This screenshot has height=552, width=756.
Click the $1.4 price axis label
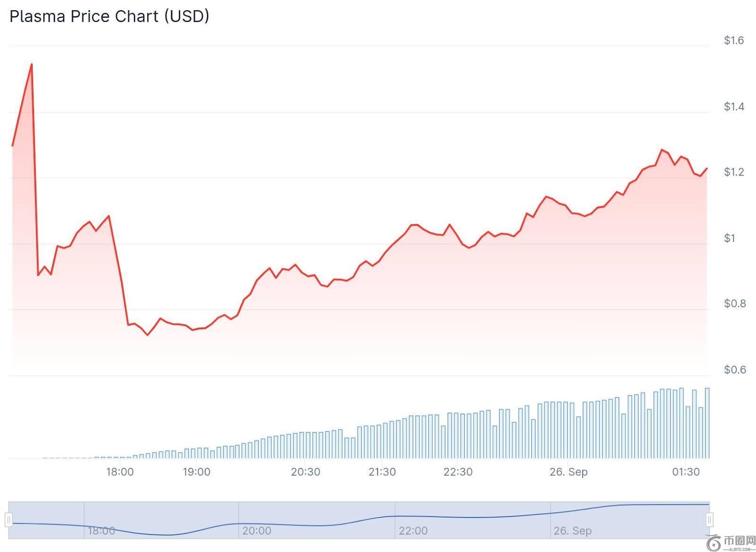[734, 107]
